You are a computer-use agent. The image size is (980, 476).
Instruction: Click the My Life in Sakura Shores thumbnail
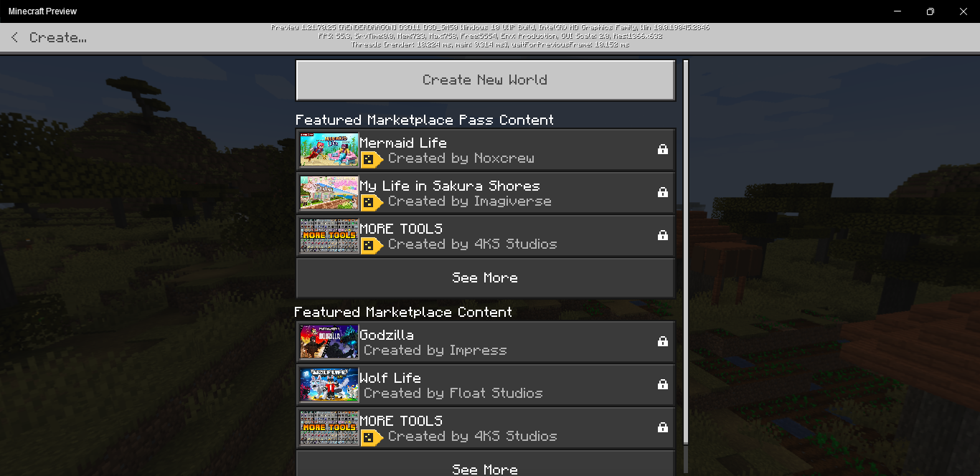(329, 192)
